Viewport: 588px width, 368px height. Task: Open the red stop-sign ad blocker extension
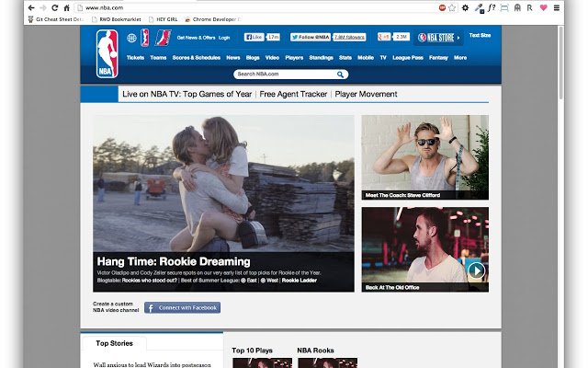click(x=442, y=7)
